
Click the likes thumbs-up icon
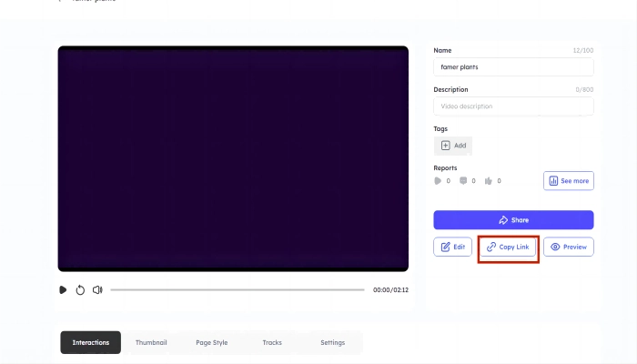click(x=489, y=181)
